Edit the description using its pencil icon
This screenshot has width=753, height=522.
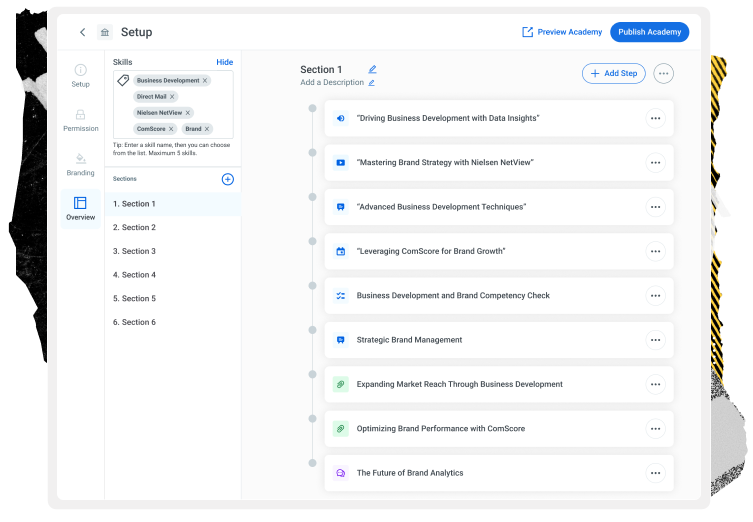click(372, 83)
